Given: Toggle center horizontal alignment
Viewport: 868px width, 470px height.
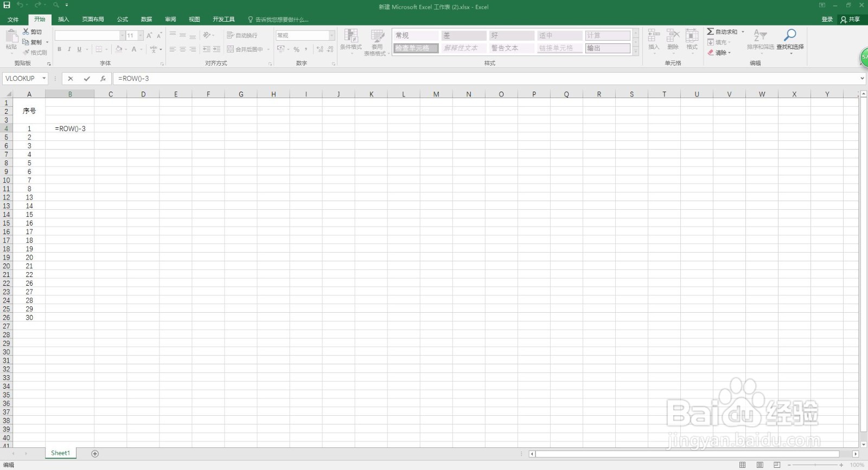Looking at the screenshot, I should click(x=183, y=49).
